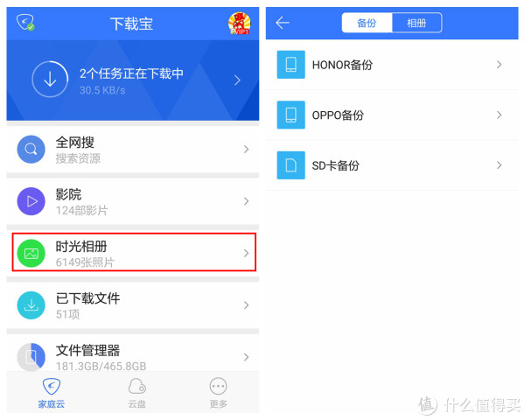Go back using the left arrow
525x420 pixels.
click(283, 23)
